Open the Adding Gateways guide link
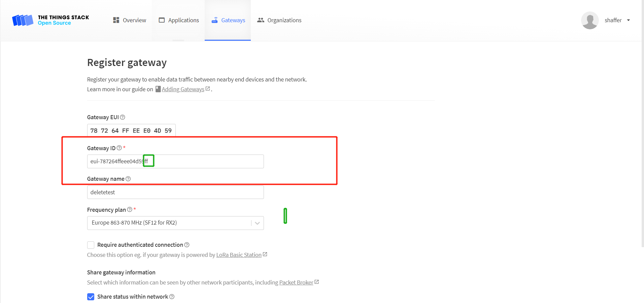The image size is (644, 303). tap(183, 89)
